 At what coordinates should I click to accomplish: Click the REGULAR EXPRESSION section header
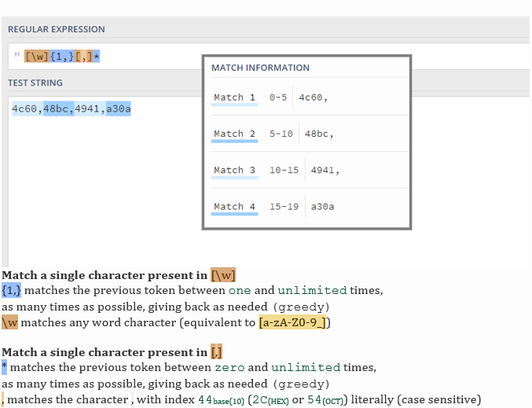coord(56,29)
